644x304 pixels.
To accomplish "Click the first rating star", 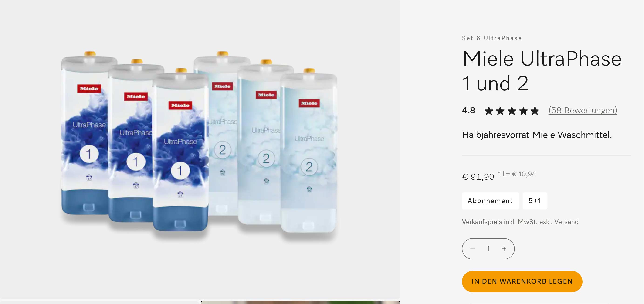I will point(489,111).
